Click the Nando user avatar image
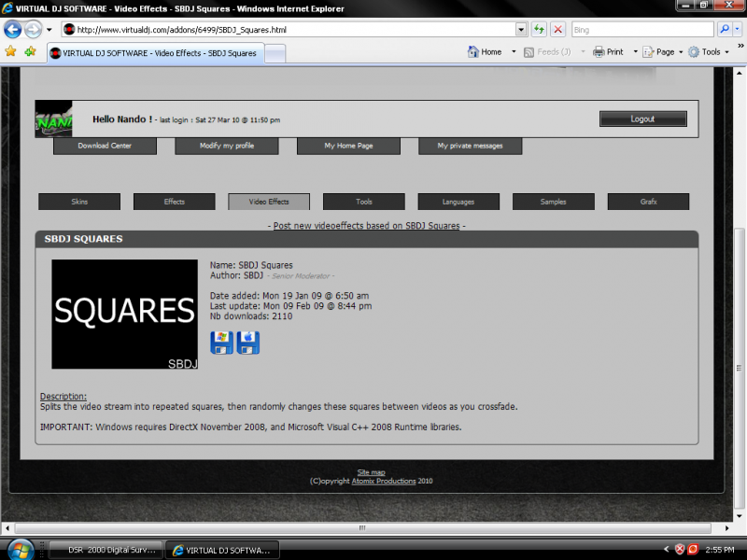Viewport: 747px width, 560px height. point(54,119)
